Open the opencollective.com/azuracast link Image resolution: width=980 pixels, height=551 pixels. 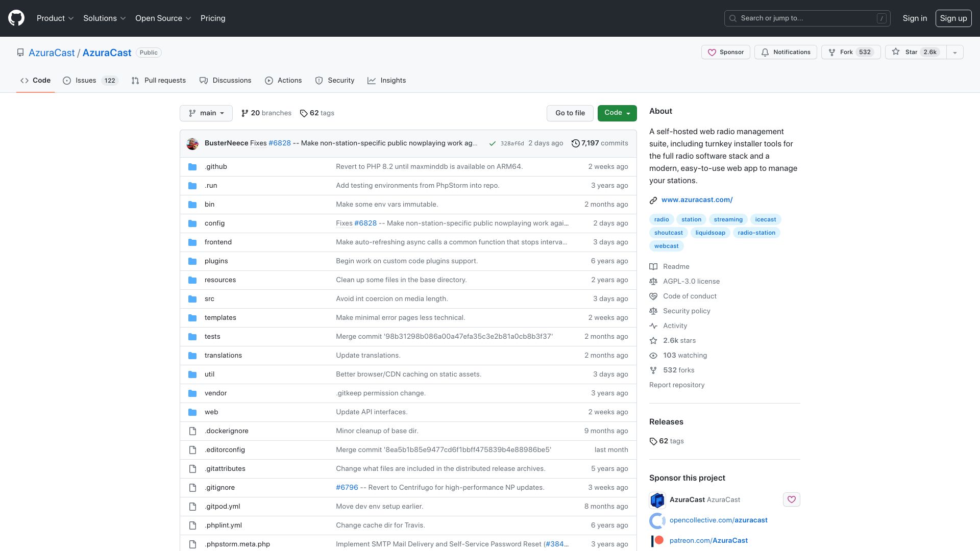coord(718,520)
